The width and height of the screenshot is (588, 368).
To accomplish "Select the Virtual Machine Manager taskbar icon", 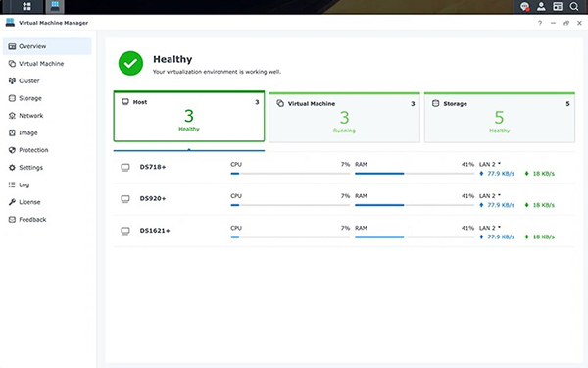I will (55, 6).
